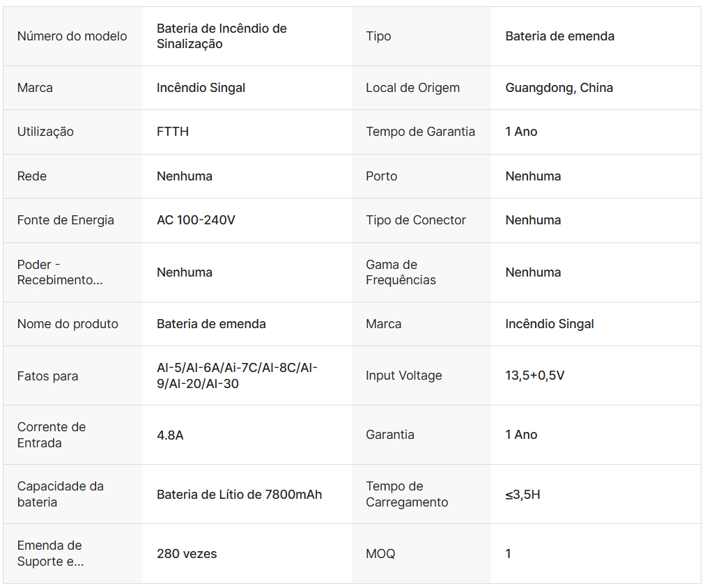705x588 pixels.
Task: Click the '≤3,5H' charging time value
Action: (x=522, y=495)
